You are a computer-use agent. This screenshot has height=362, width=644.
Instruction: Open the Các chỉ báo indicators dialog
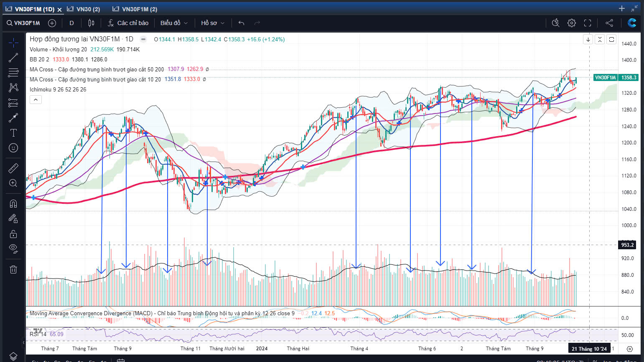click(x=128, y=23)
